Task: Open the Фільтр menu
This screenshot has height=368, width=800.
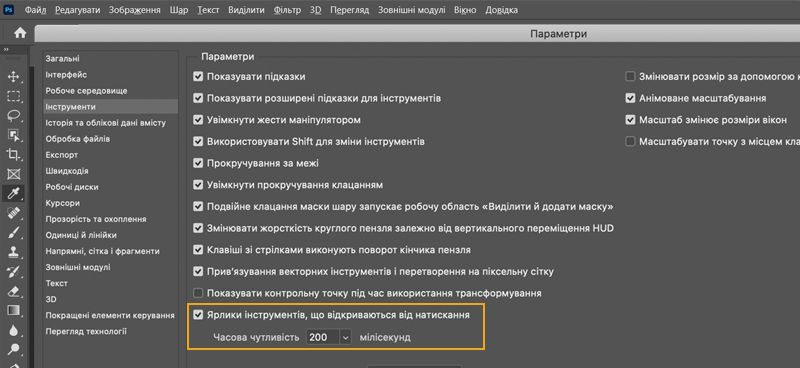Action: [x=287, y=10]
